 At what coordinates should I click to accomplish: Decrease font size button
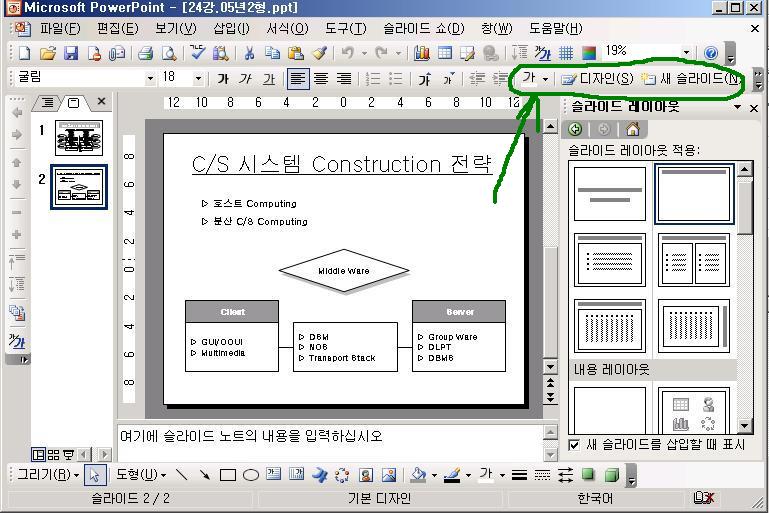point(448,78)
